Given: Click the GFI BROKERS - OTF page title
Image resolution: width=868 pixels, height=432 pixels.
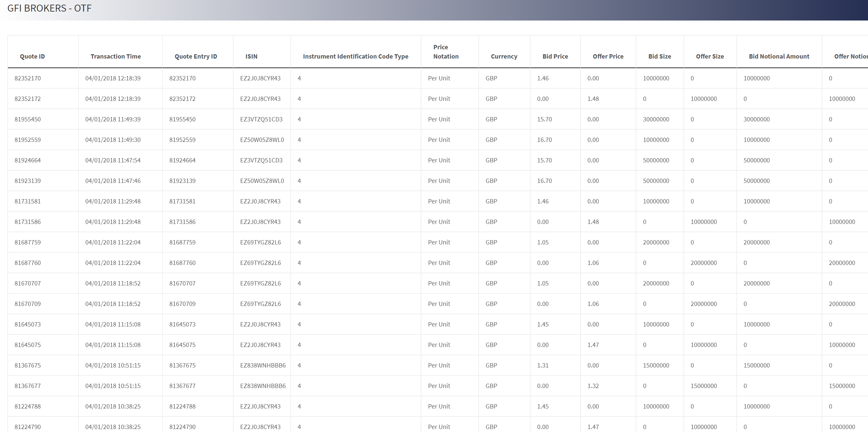Looking at the screenshot, I should [49, 8].
